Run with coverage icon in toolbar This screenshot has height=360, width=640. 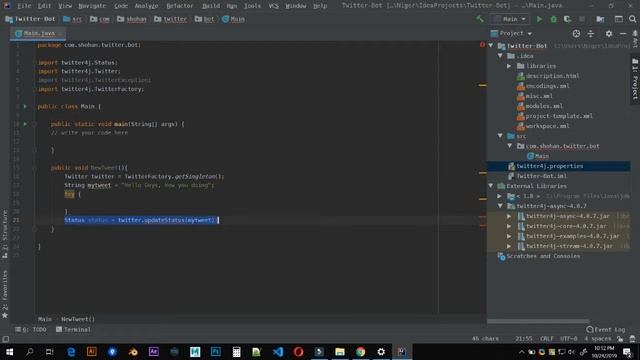567,19
